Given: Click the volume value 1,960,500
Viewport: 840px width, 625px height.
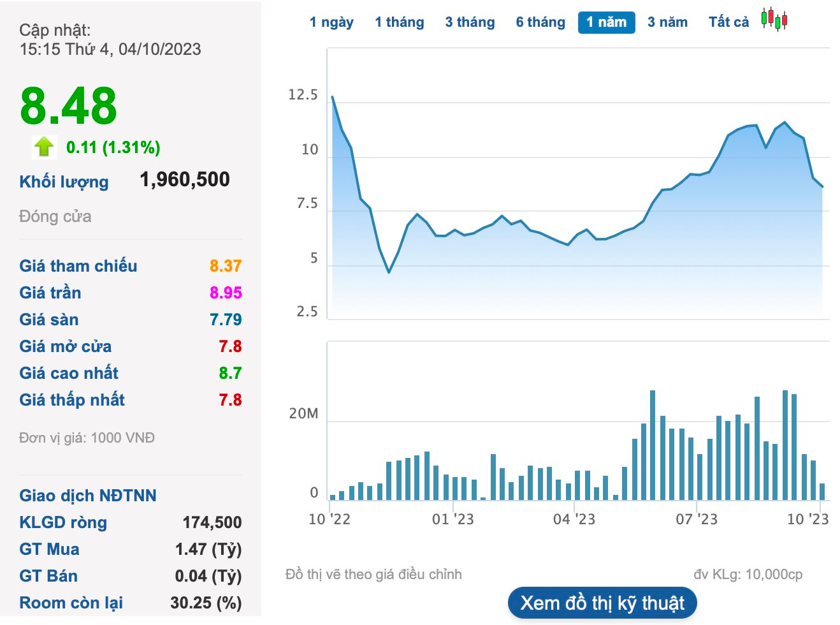Looking at the screenshot, I should 185,180.
